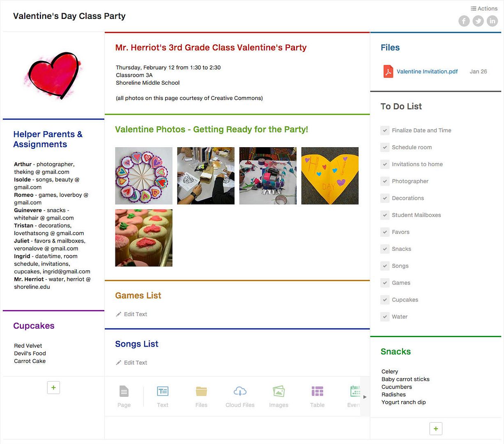The height and width of the screenshot is (444, 504).
Task: Click Arthur in the helper parents list
Action: pyautogui.click(x=23, y=164)
